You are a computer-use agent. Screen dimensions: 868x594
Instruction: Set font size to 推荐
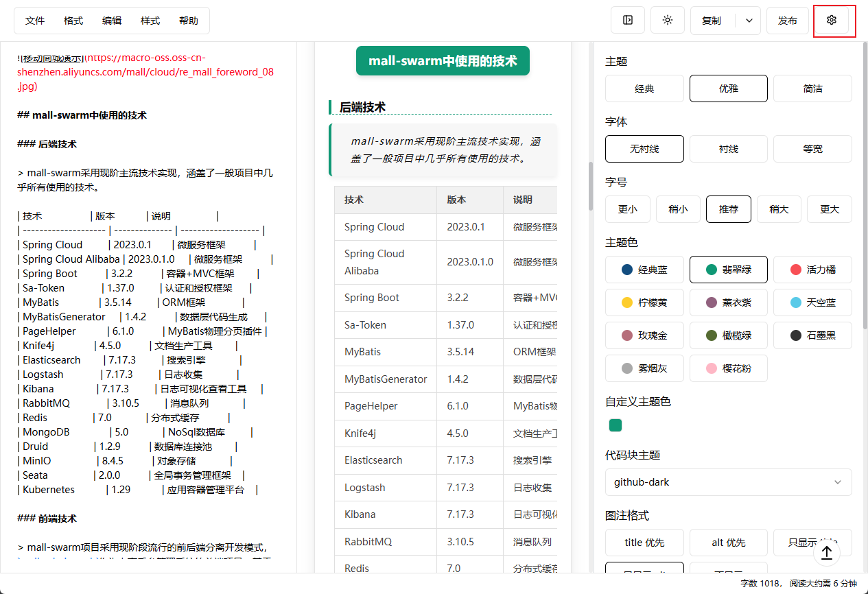pyautogui.click(x=729, y=209)
